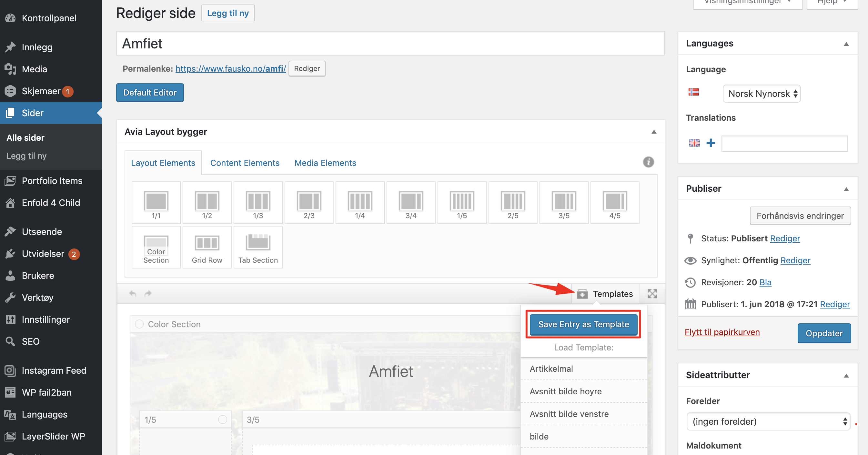
Task: Insert the Color Section element
Action: [156, 247]
